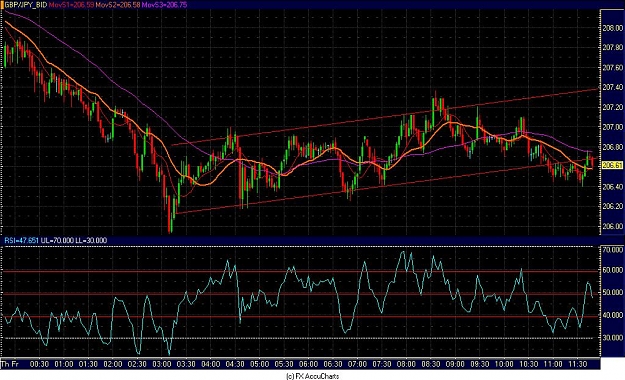Click the 207.00 price axis label
Screen dimensions: 625x380
pos(612,127)
